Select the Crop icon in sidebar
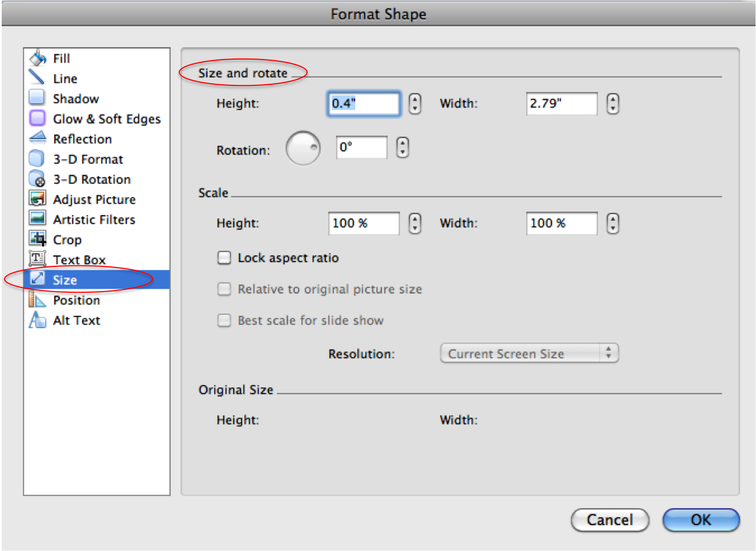Screen dimensions: 756x551 [x=37, y=239]
